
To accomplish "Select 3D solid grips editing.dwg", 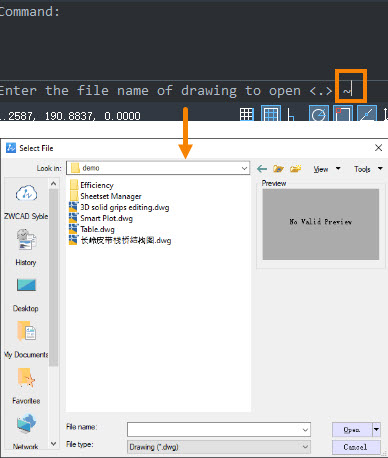I will [x=119, y=207].
